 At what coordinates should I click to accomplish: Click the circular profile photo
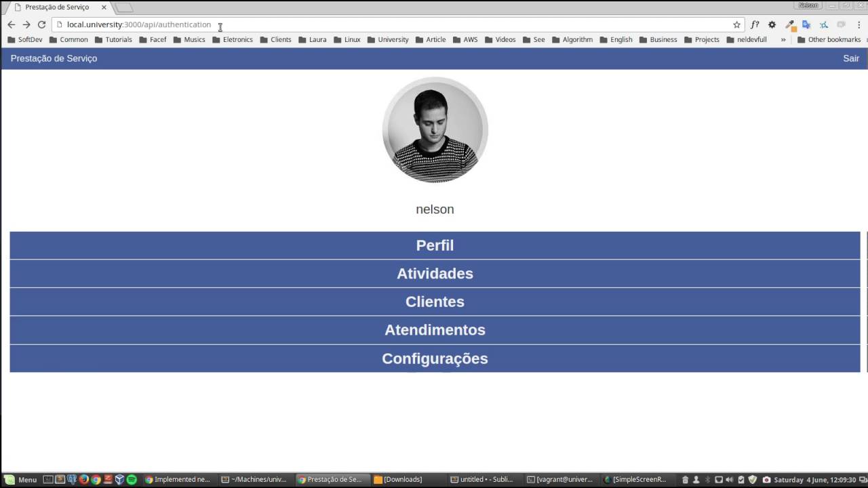coord(435,129)
